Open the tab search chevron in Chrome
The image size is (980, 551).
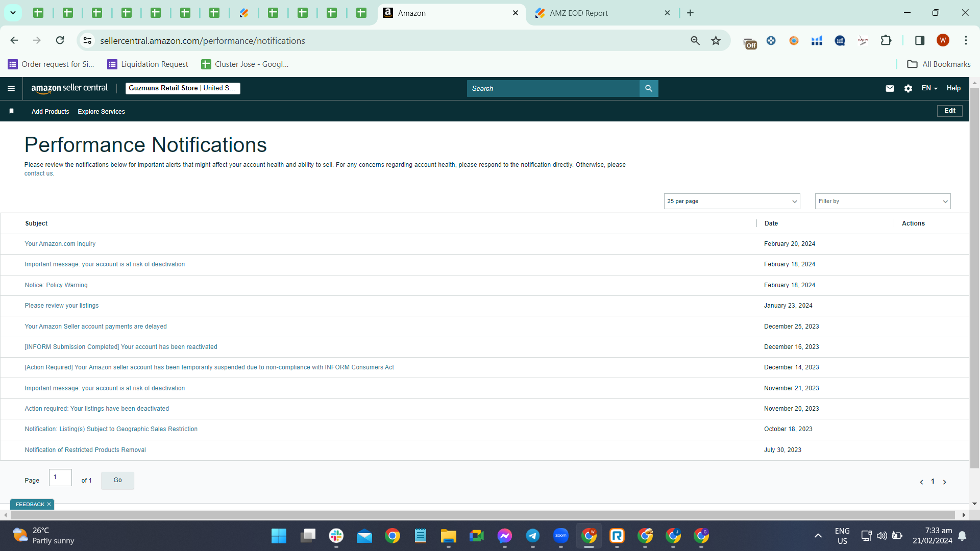click(13, 13)
